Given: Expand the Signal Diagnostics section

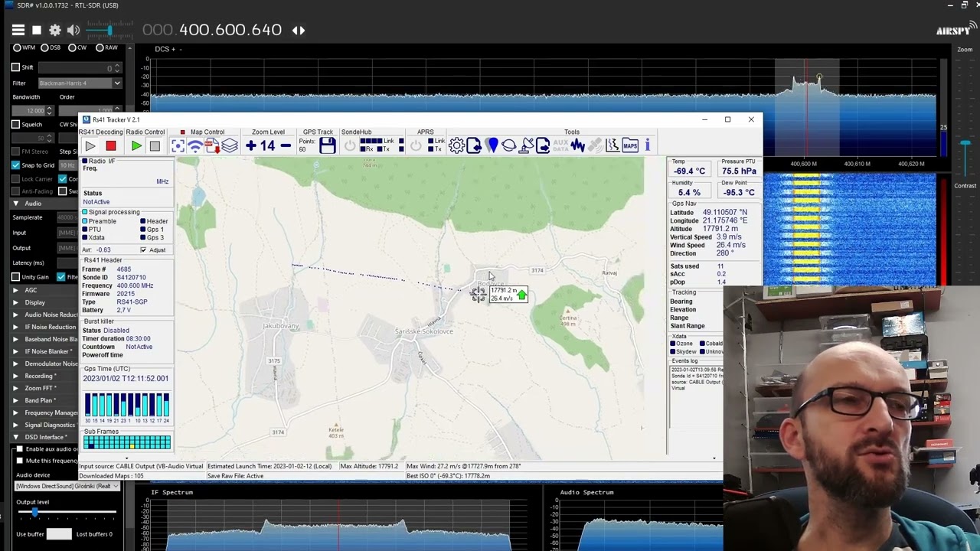Looking at the screenshot, I should point(15,425).
